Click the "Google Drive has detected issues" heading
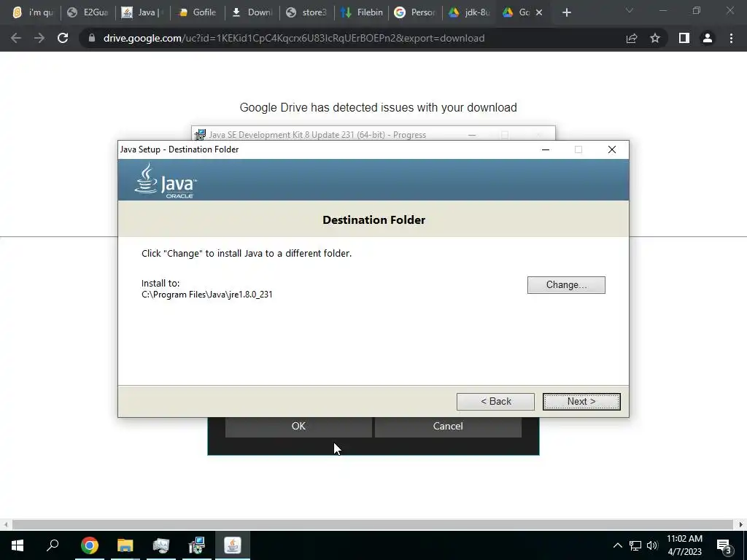The image size is (747, 560). tap(379, 108)
